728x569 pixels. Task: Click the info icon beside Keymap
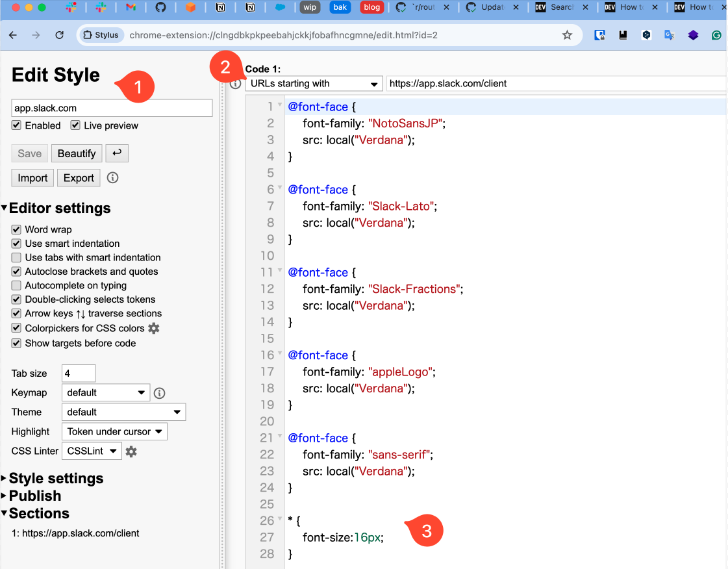point(159,393)
